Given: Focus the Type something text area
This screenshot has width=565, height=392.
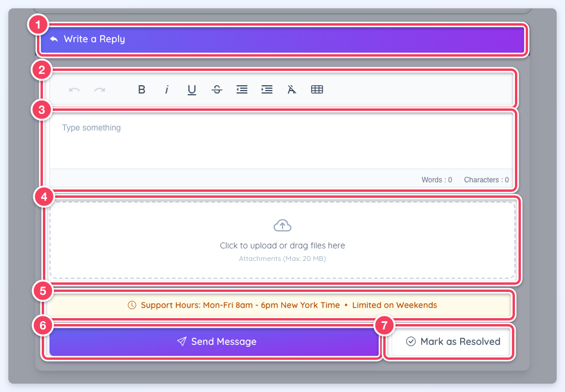Looking at the screenshot, I should [x=281, y=141].
